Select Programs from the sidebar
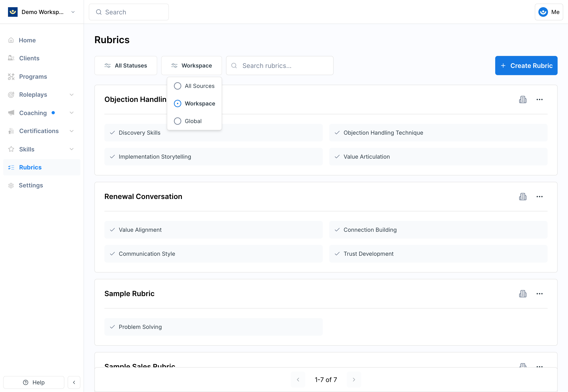Viewport: 568px width, 392px height. click(33, 76)
